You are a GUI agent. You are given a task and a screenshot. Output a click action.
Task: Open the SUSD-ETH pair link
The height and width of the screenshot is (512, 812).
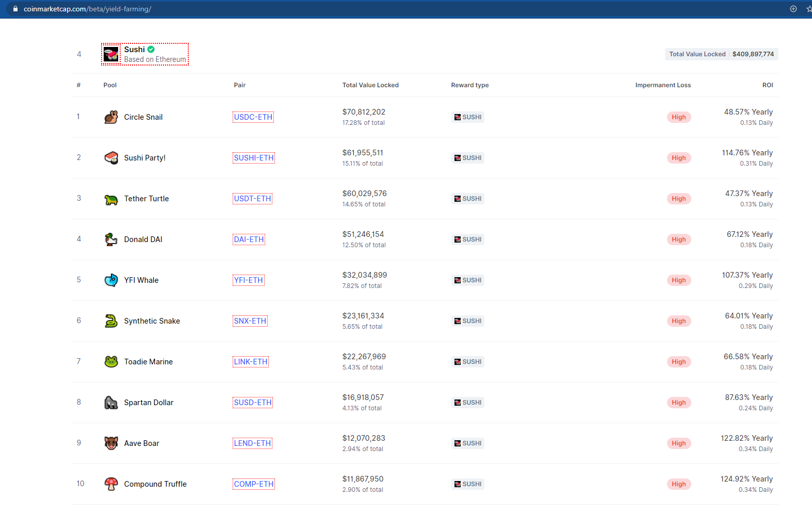click(253, 403)
